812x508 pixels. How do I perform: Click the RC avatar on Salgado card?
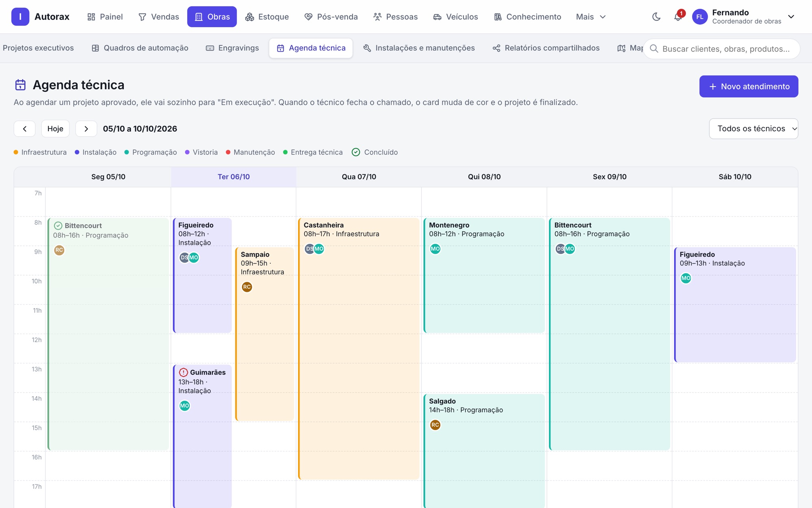coord(435,425)
